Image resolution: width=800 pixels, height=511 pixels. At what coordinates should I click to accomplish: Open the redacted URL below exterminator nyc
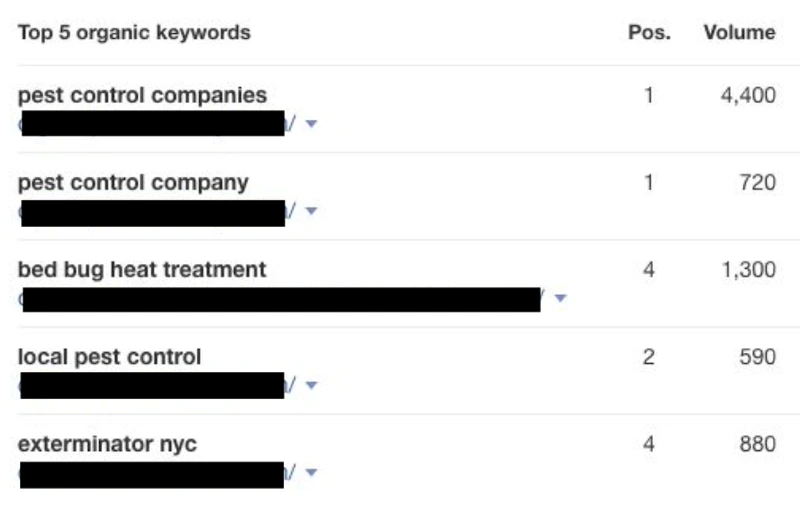point(153,472)
